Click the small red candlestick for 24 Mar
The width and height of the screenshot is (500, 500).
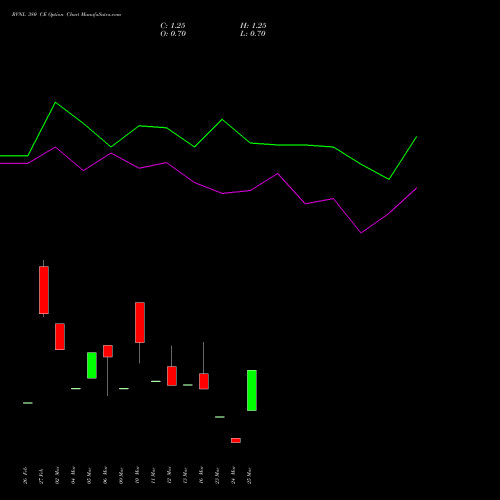(236, 440)
